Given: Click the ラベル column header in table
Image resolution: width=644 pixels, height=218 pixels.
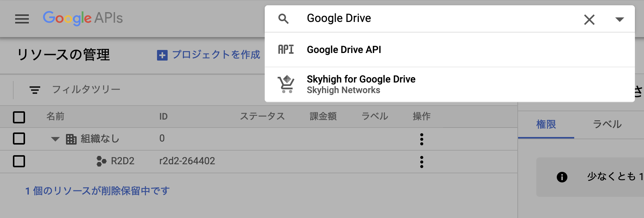Looking at the screenshot, I should (x=375, y=116).
